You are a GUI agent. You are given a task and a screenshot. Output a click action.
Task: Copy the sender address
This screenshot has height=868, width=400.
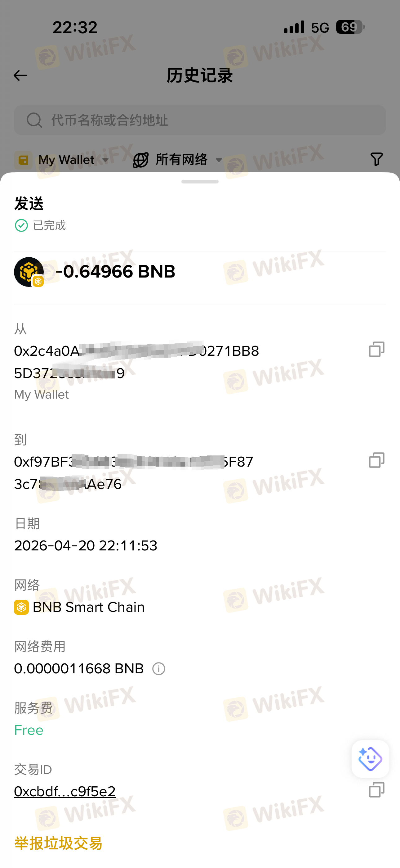[x=376, y=349]
